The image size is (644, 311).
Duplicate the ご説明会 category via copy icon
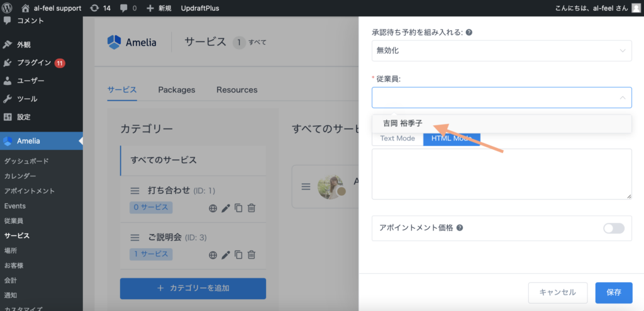(x=238, y=254)
